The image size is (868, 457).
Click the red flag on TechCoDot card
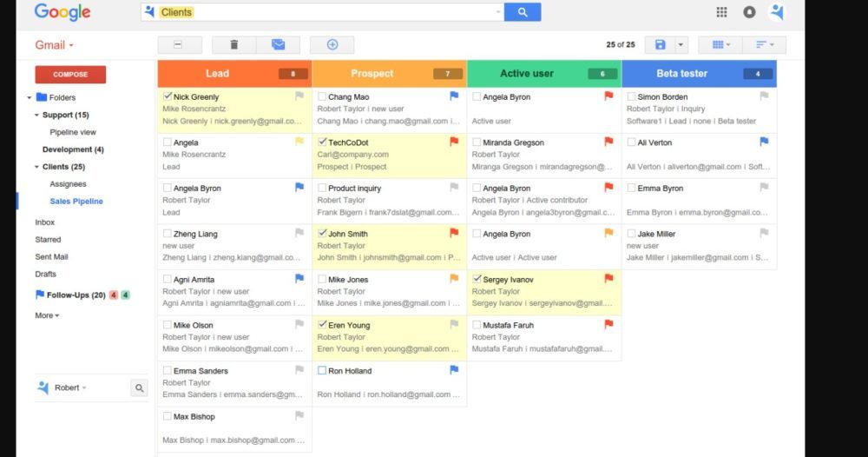[x=453, y=142]
